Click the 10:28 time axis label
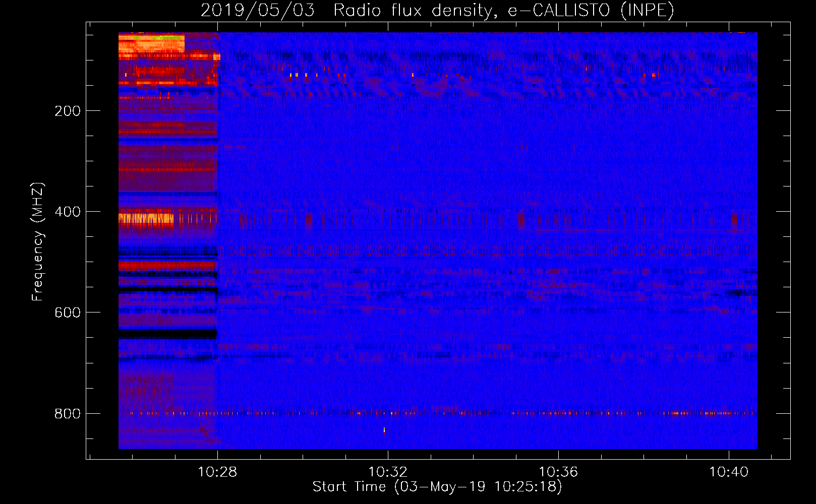The width and height of the screenshot is (816, 504). point(217,472)
